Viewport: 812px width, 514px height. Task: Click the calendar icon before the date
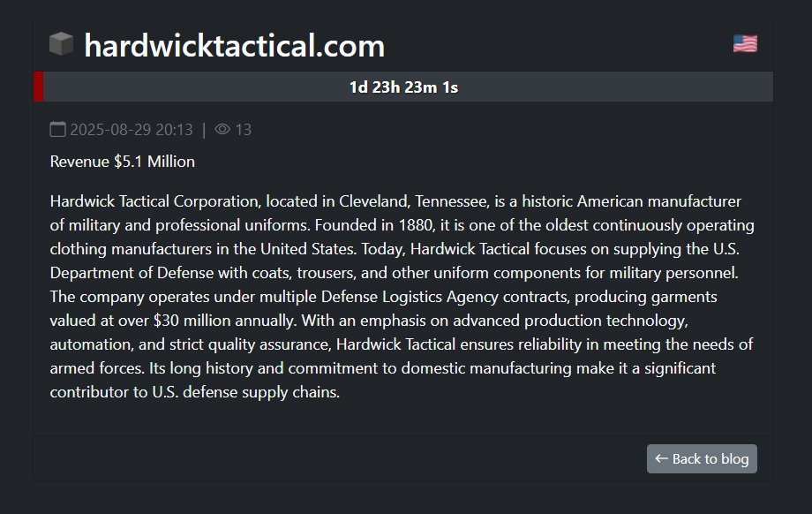coord(56,128)
